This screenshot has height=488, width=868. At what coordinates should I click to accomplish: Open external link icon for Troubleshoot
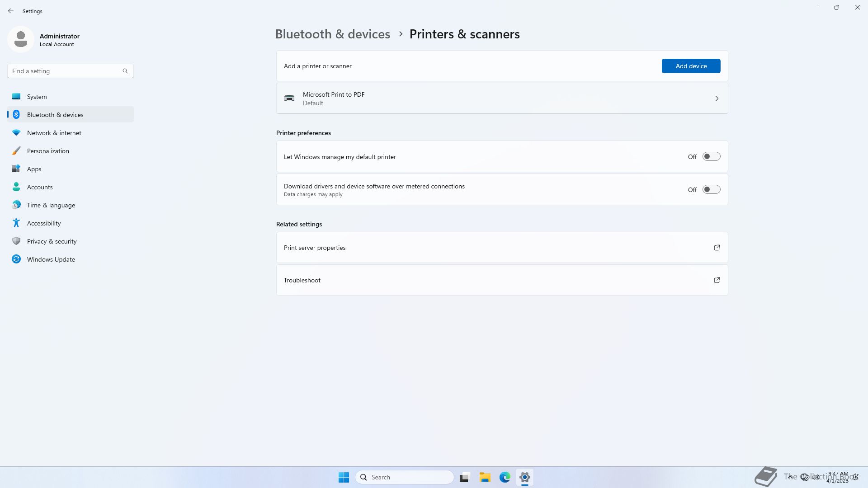[717, 280]
